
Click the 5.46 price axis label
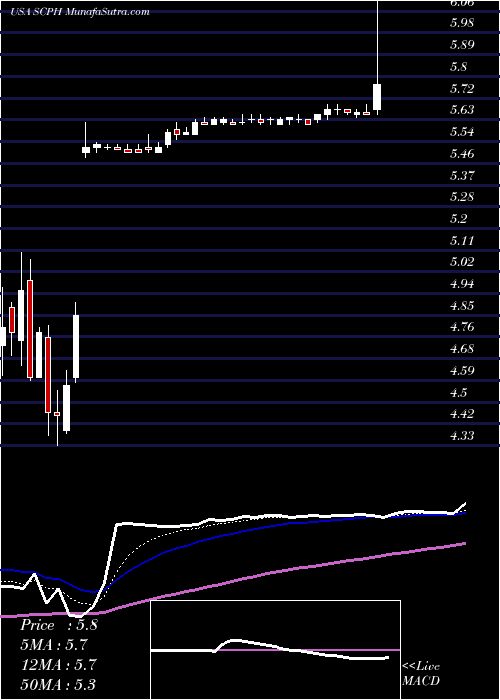(x=462, y=154)
